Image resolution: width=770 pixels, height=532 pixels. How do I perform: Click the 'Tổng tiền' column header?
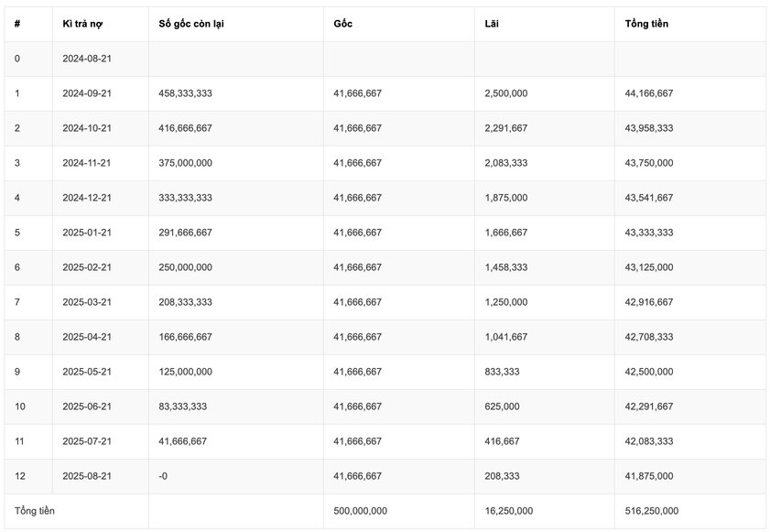point(646,24)
